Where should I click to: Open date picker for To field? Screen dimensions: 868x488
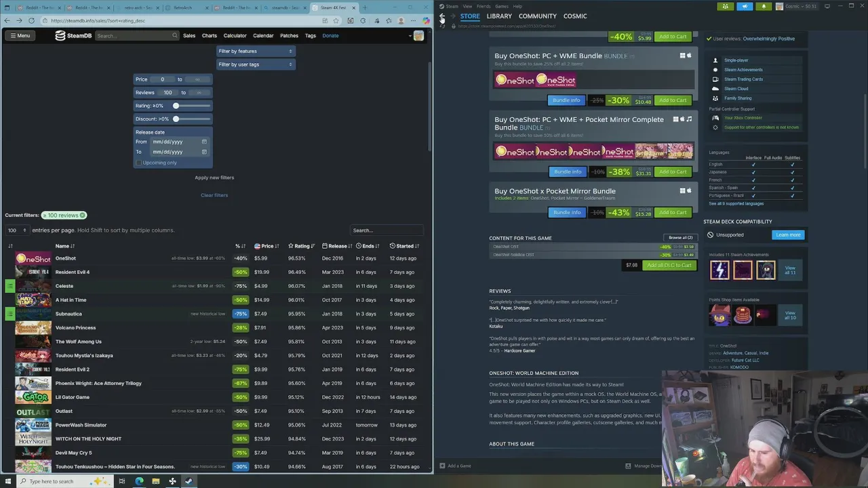(x=204, y=152)
